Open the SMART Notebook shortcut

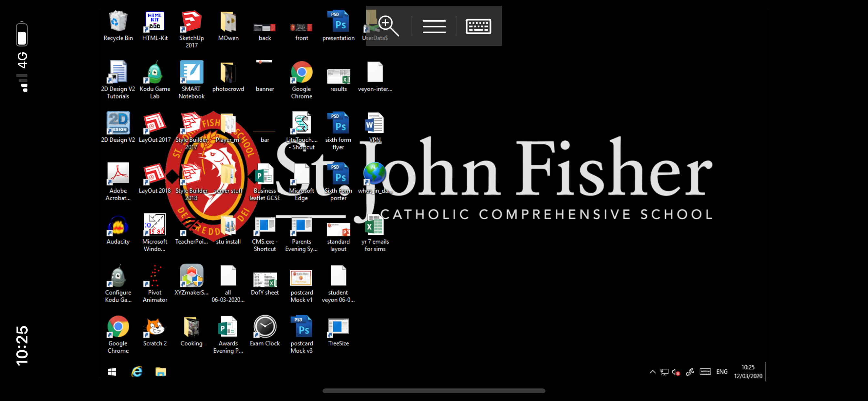[191, 73]
